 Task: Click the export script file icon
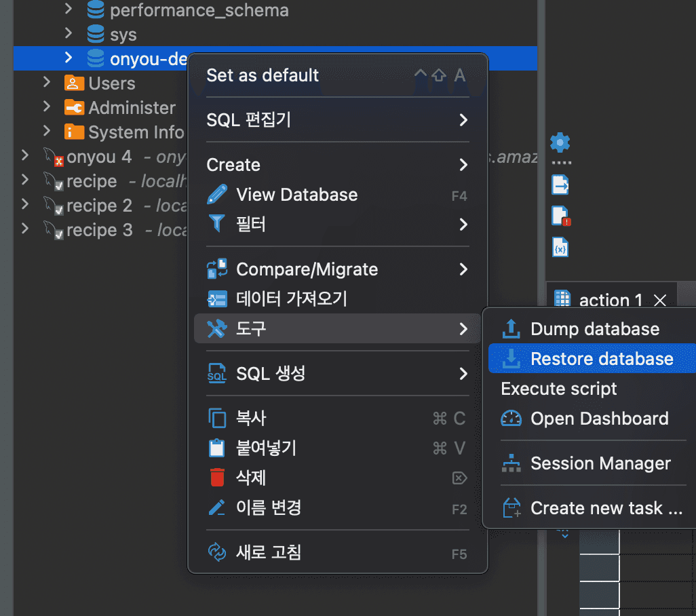pos(560,184)
